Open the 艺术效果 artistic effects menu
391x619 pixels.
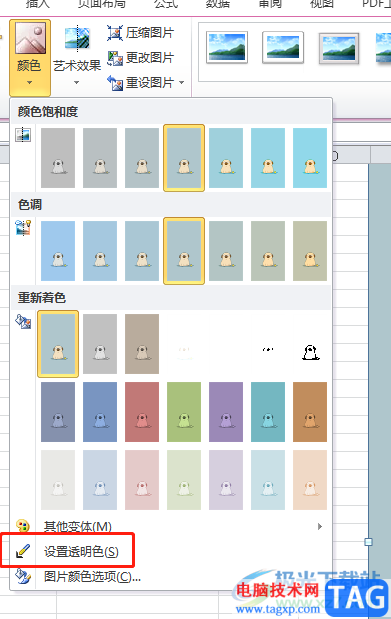pos(77,56)
